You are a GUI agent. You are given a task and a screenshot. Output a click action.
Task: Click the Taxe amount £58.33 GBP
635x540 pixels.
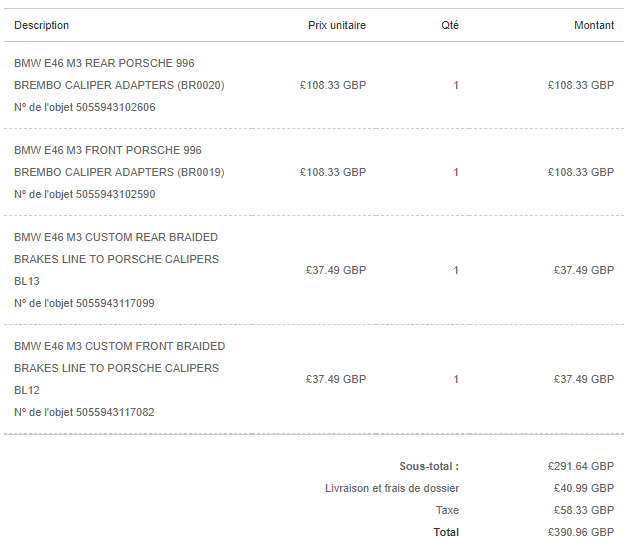(x=584, y=510)
